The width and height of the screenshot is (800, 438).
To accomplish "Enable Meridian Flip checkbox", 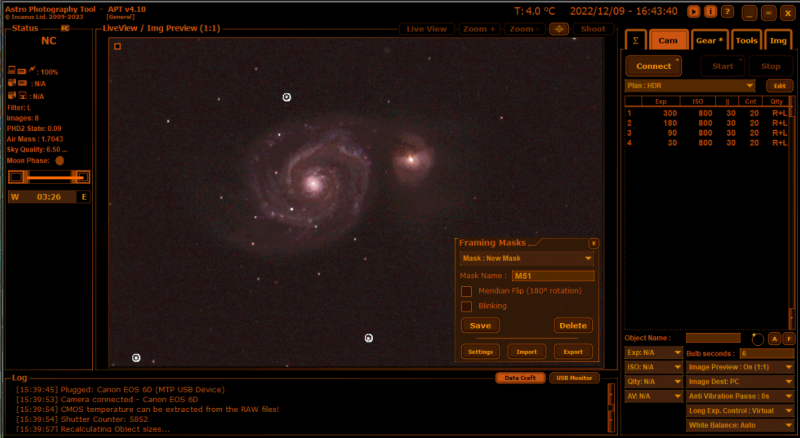I will [466, 291].
